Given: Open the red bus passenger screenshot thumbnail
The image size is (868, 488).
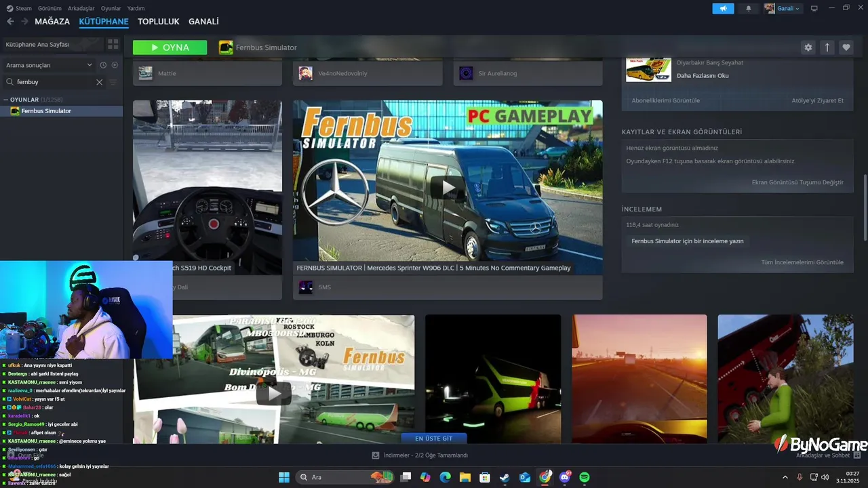Looking at the screenshot, I should pos(785,379).
